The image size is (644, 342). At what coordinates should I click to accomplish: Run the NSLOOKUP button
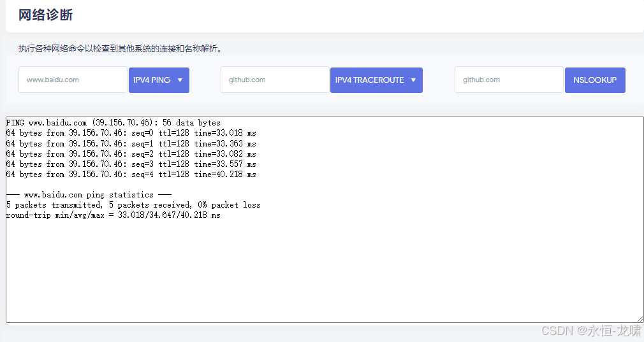pyautogui.click(x=595, y=80)
